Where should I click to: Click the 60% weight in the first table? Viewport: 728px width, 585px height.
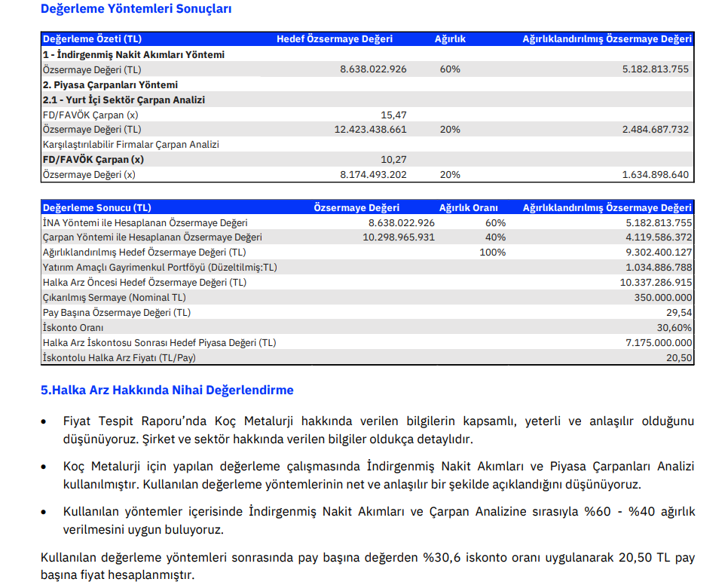click(450, 69)
